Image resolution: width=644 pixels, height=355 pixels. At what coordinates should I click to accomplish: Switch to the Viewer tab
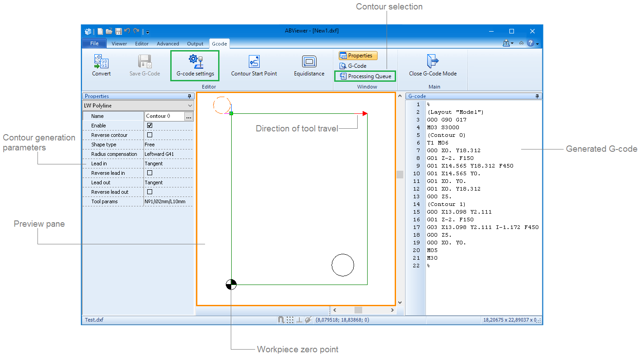coord(119,43)
